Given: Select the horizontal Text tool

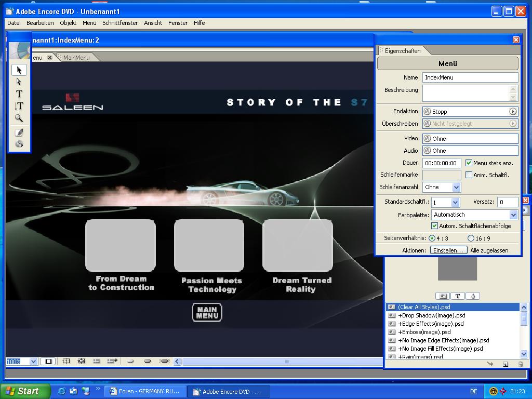Looking at the screenshot, I should (x=19, y=94).
